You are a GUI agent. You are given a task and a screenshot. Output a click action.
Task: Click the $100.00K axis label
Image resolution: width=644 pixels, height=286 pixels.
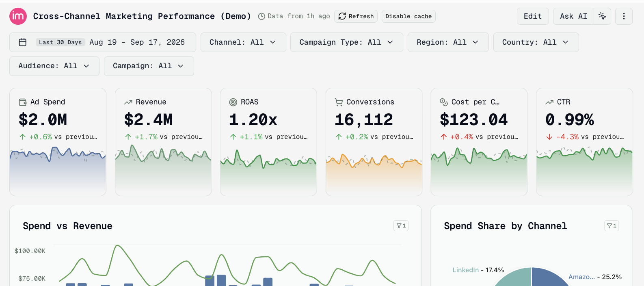click(x=30, y=251)
